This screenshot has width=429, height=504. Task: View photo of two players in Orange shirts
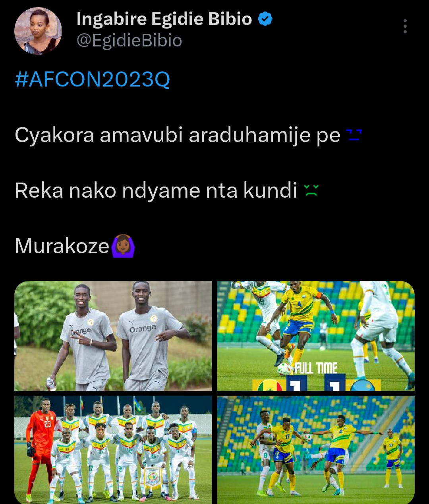tap(113, 336)
